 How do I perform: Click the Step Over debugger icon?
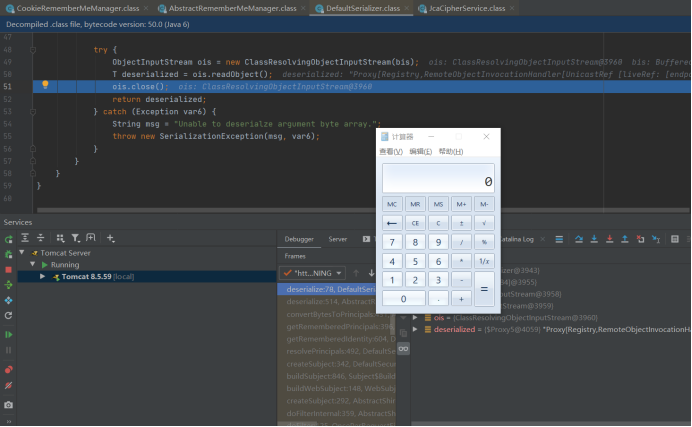click(579, 239)
